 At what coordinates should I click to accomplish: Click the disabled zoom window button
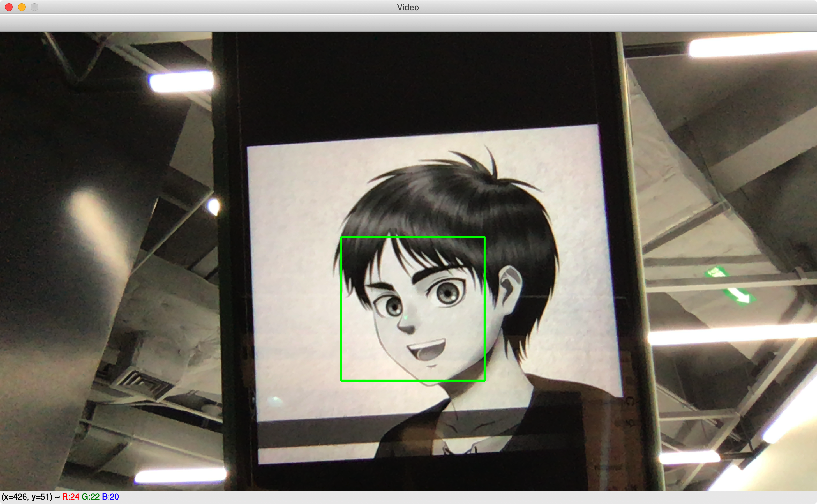34,7
